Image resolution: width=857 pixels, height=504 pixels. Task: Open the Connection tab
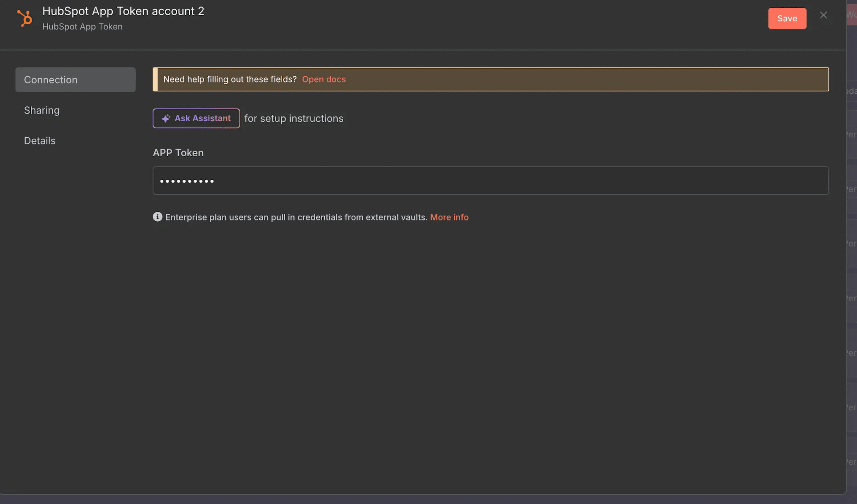pyautogui.click(x=75, y=79)
